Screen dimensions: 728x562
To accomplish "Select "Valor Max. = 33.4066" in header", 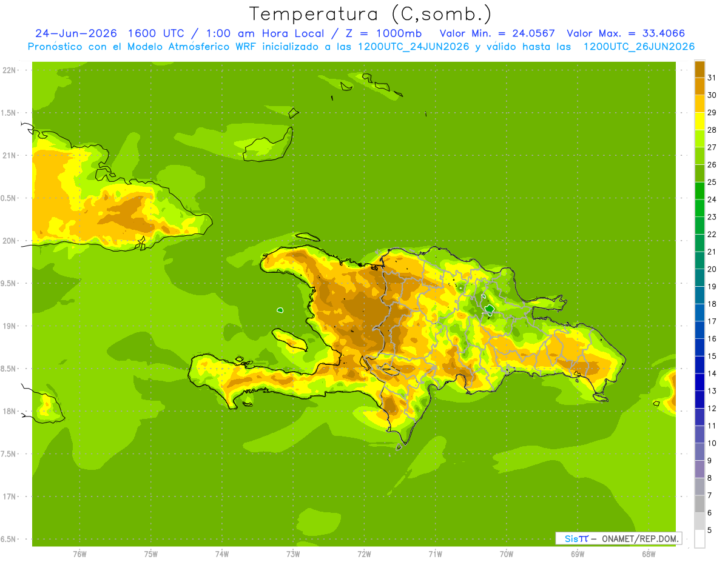I will click(625, 33).
